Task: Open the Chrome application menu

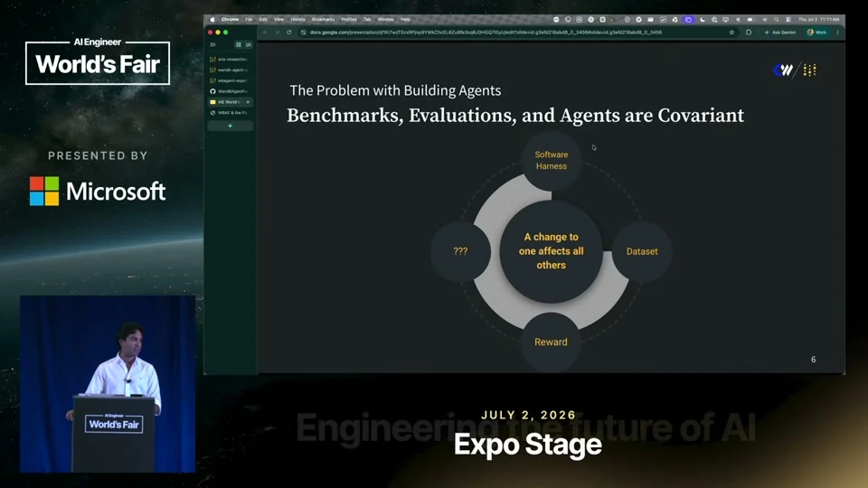Action: [x=230, y=19]
